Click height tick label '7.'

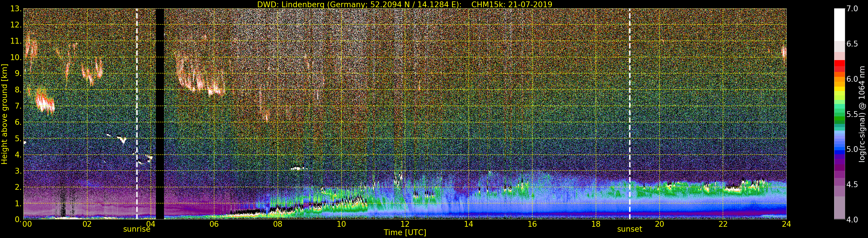pyautogui.click(x=18, y=106)
